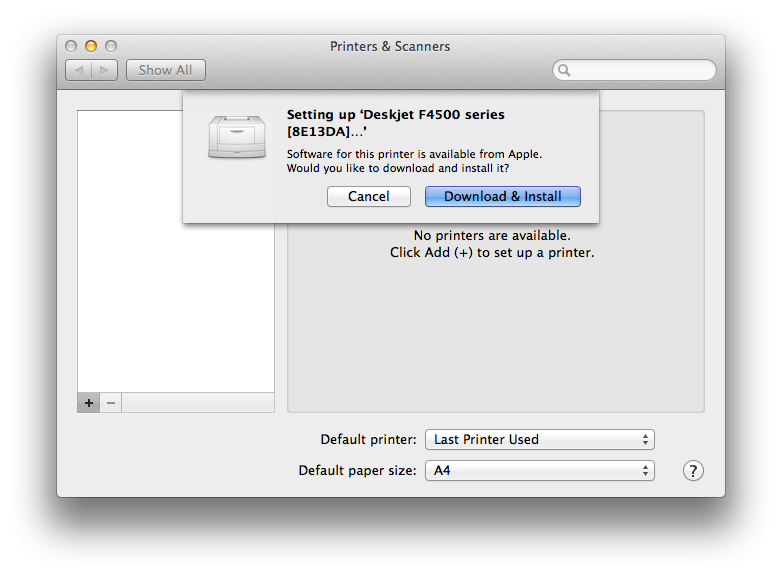Click the printer icon in the setup dialog
The width and height of the screenshot is (782, 576).
pos(237,137)
